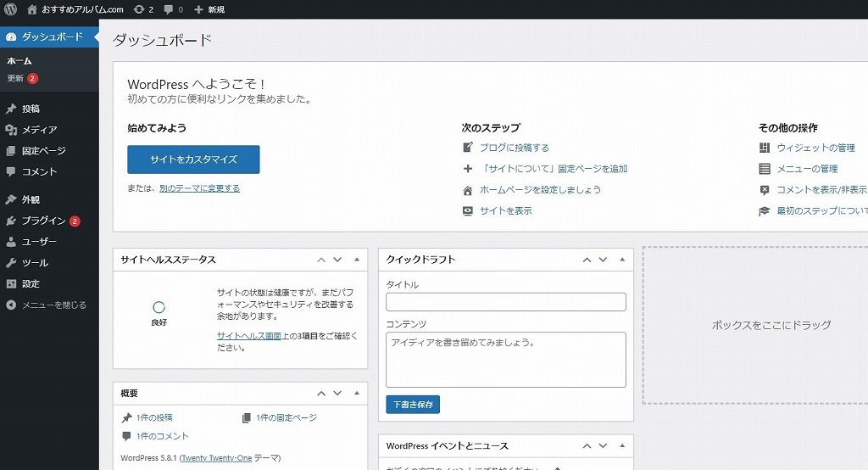The image size is (868, 470).
Task: Open the updates icon showing 2 in admin bar
Action: coord(143,9)
